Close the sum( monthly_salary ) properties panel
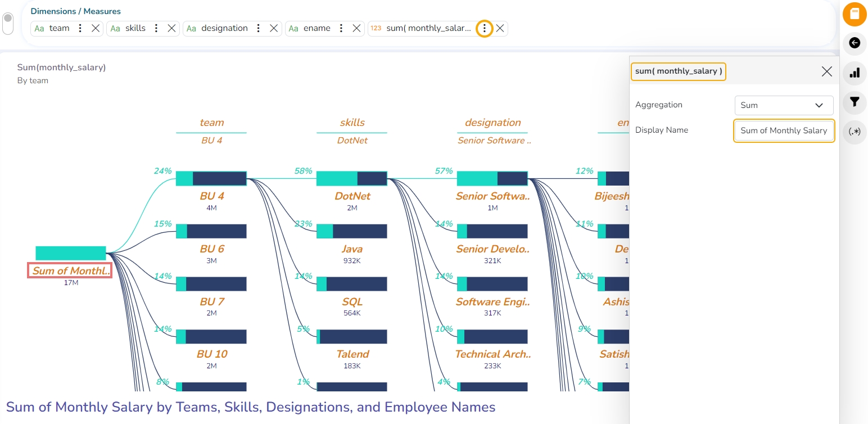 coord(826,71)
